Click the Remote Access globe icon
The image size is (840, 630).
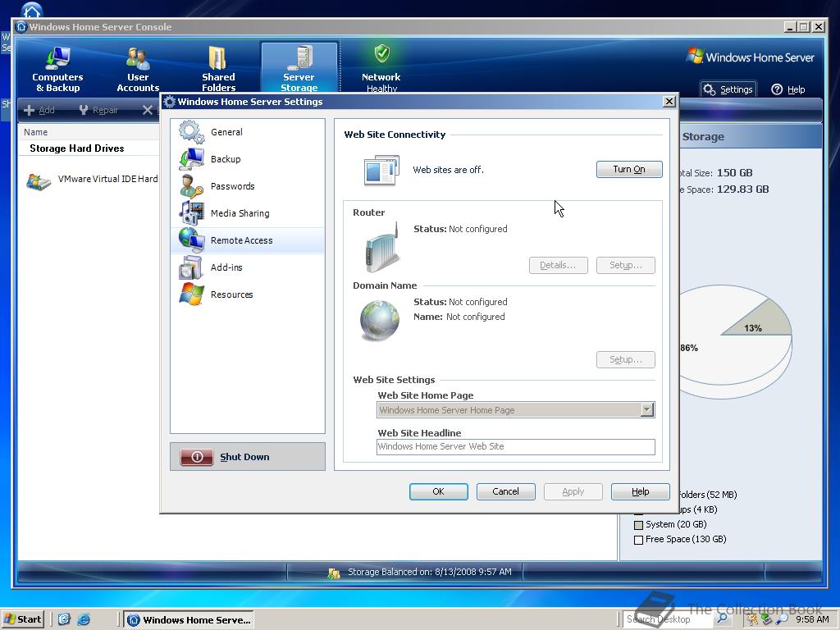click(x=191, y=240)
